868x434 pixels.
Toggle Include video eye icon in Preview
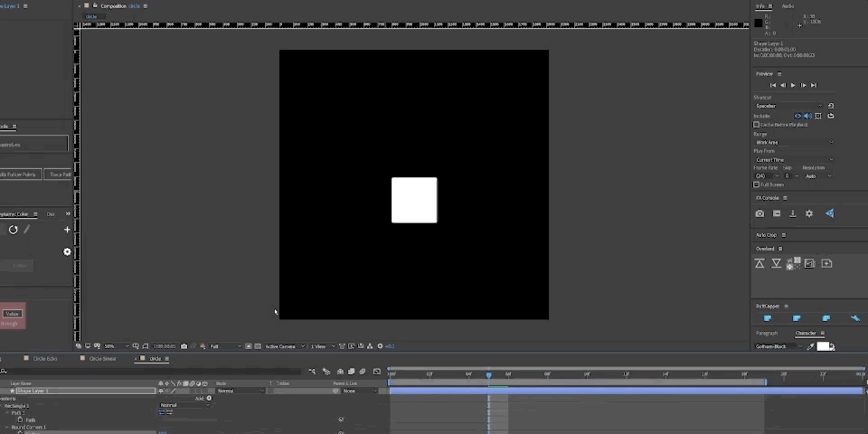pos(797,116)
